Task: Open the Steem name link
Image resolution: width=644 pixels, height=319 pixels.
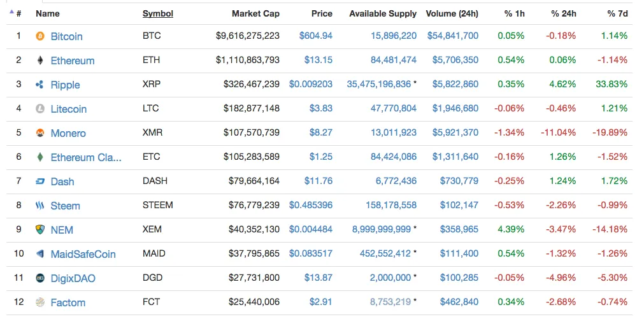Action: click(x=66, y=205)
